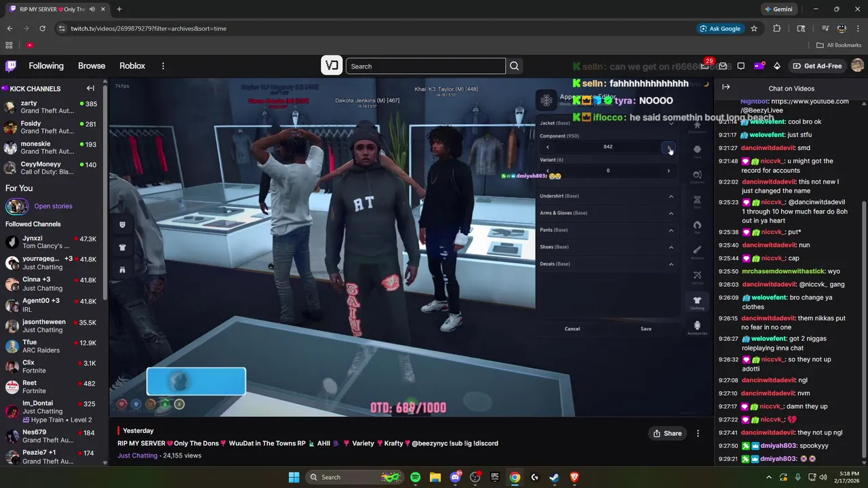Image resolution: width=868 pixels, height=488 pixels.
Task: Click the Twitch search input field
Action: coord(426,66)
